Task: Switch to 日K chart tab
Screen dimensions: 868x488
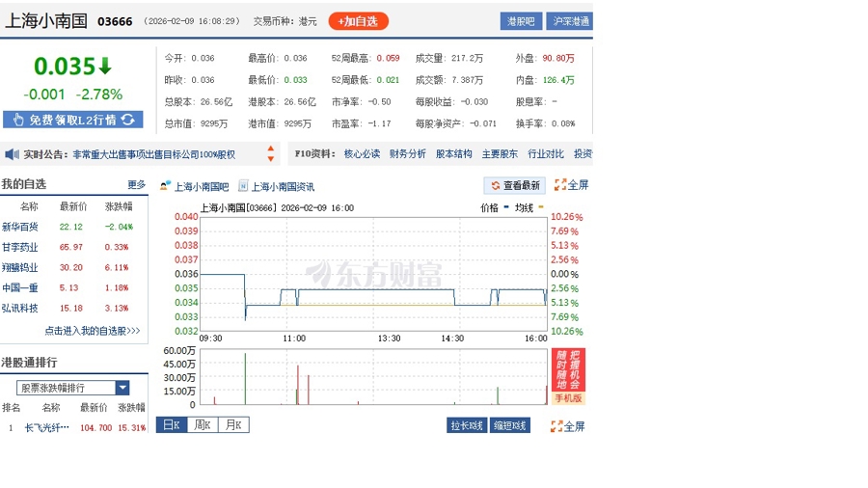Action: click(x=171, y=424)
